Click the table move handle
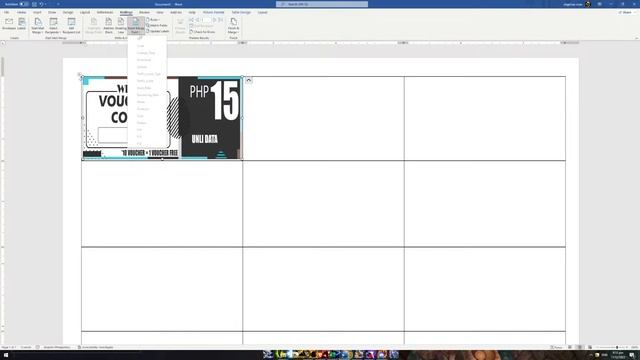Screen dimensions: 640x360 79,74
